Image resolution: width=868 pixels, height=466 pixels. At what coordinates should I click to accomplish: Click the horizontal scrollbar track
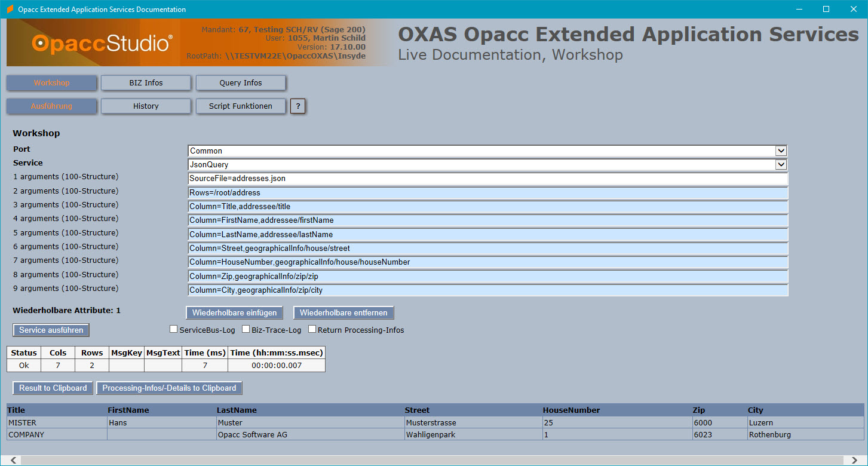(433, 460)
